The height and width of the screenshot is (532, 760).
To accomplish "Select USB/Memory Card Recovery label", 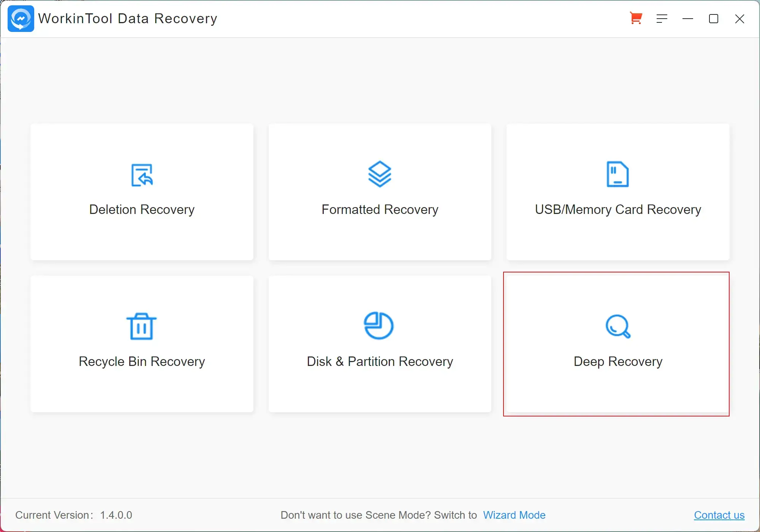I will 618,209.
